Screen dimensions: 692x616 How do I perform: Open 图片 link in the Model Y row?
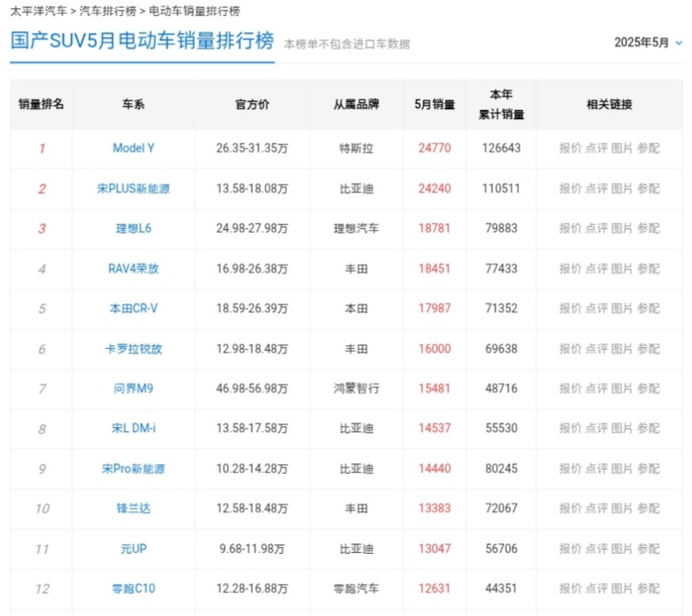coord(622,148)
